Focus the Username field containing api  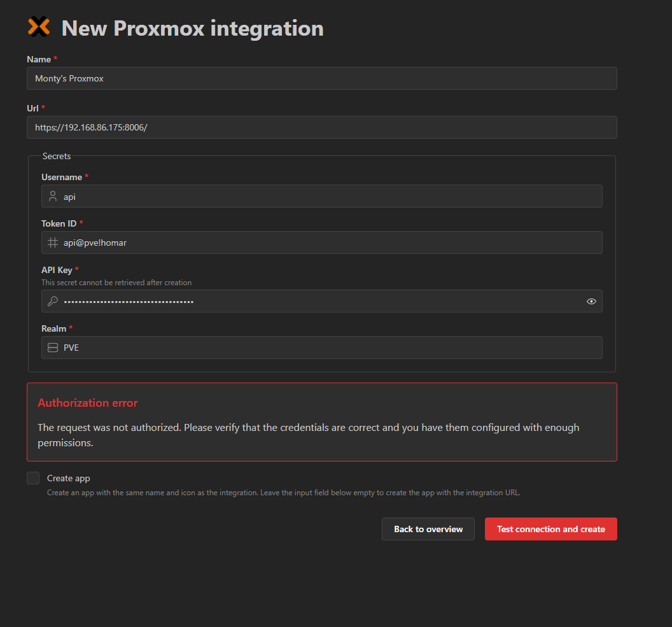[322, 196]
